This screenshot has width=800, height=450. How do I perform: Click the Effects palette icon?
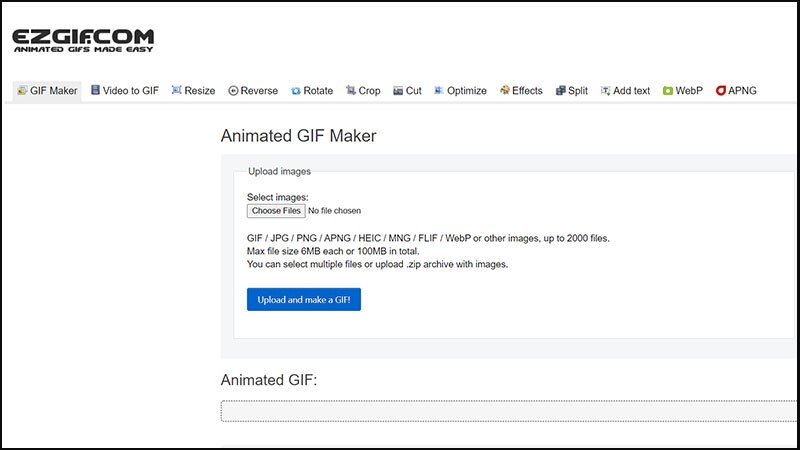pyautogui.click(x=504, y=91)
